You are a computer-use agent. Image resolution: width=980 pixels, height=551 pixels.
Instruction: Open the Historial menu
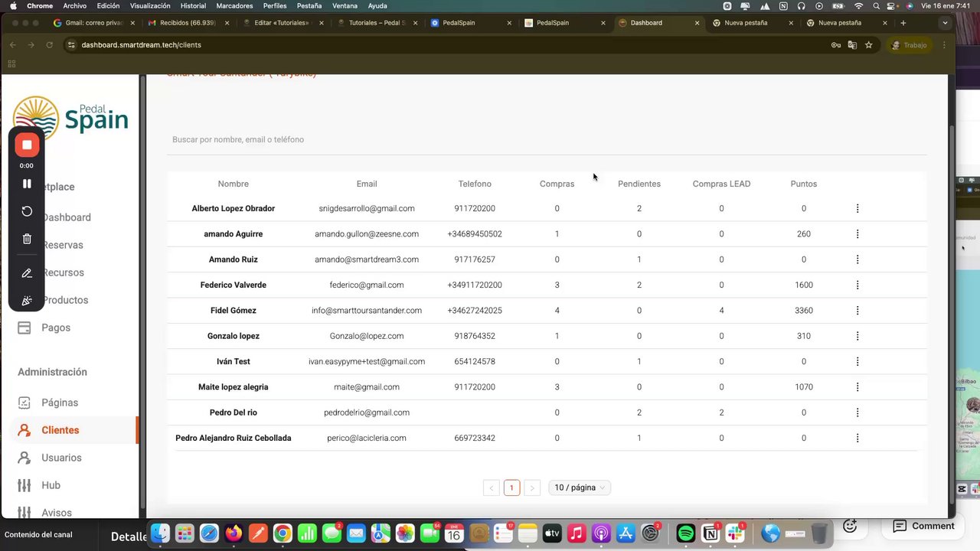[193, 5]
